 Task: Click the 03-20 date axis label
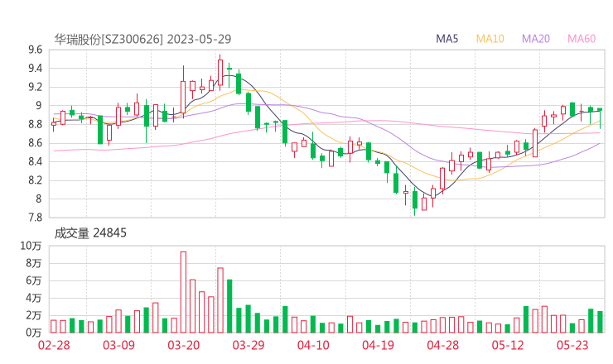(183, 345)
